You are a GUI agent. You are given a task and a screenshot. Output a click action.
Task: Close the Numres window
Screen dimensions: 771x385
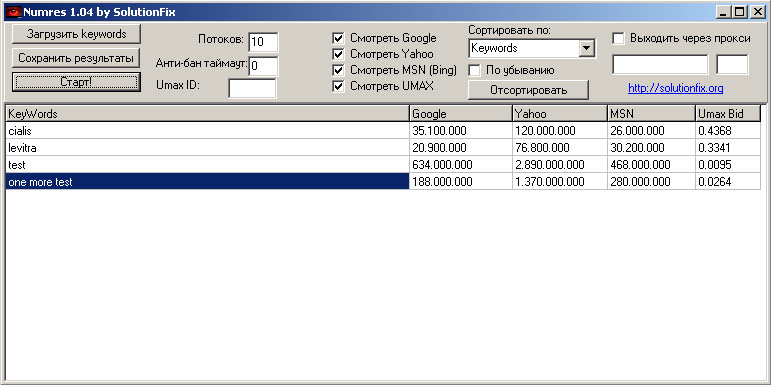pyautogui.click(x=757, y=12)
